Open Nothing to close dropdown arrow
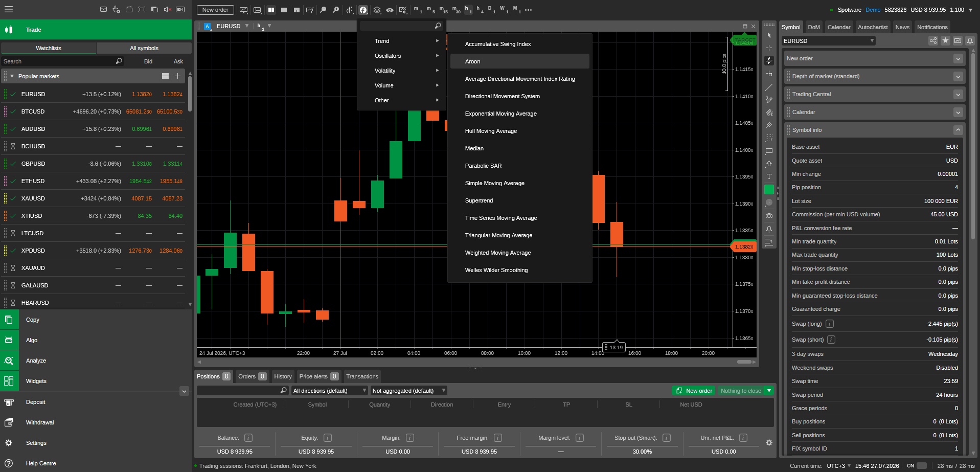 coord(769,391)
